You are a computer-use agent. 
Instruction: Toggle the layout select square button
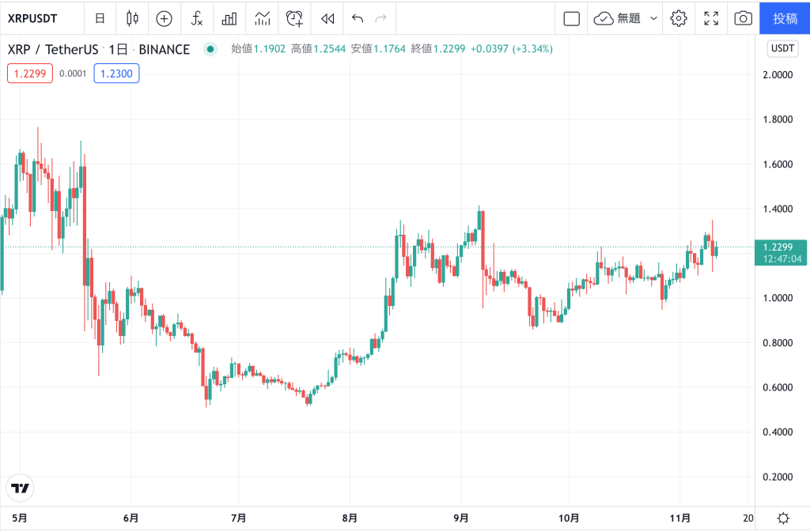(572, 18)
